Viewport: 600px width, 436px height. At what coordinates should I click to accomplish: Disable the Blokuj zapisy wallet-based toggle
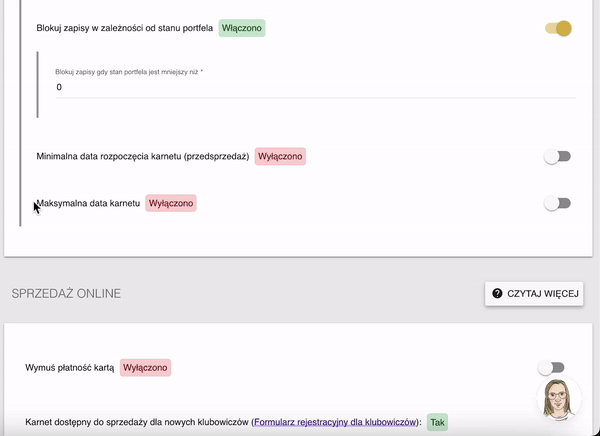pyautogui.click(x=558, y=28)
